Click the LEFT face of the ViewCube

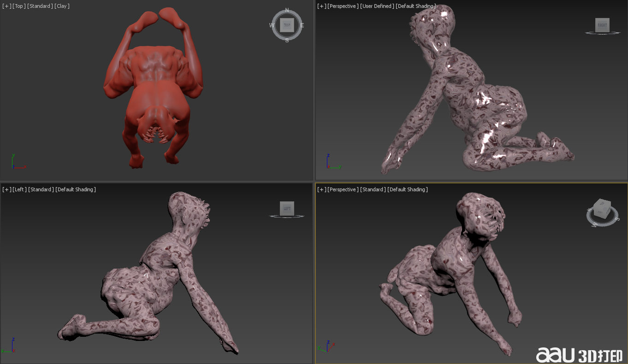[x=287, y=209]
